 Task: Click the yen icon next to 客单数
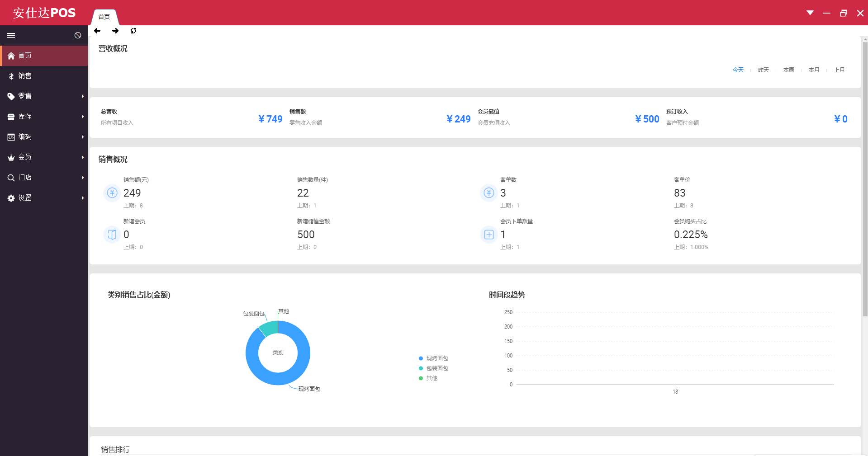tap(489, 193)
